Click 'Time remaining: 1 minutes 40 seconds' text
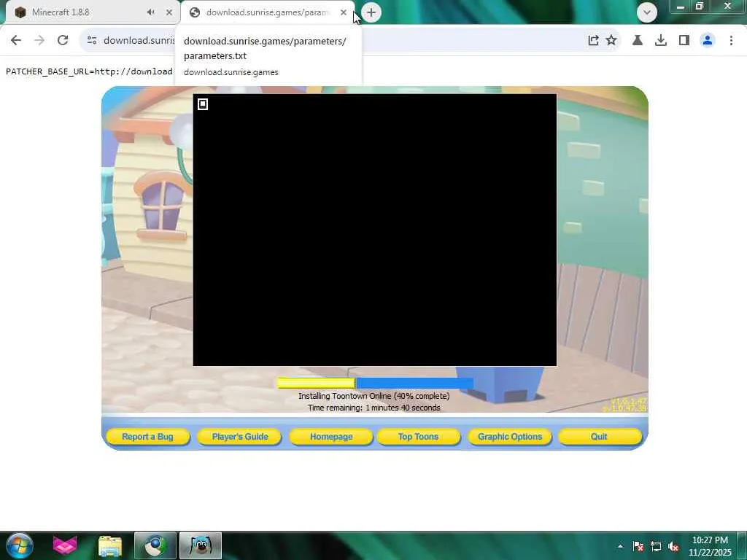Screen dimensions: 747x560 click(374, 408)
